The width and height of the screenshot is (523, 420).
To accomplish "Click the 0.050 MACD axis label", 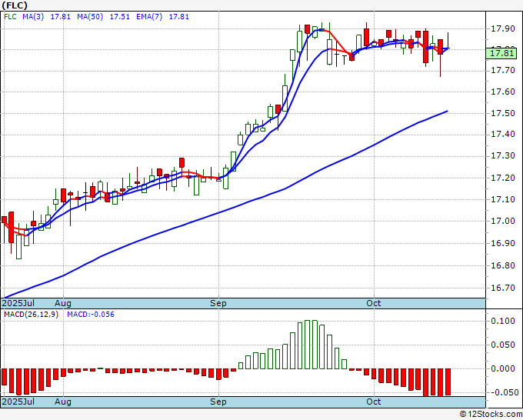I will coord(503,345).
